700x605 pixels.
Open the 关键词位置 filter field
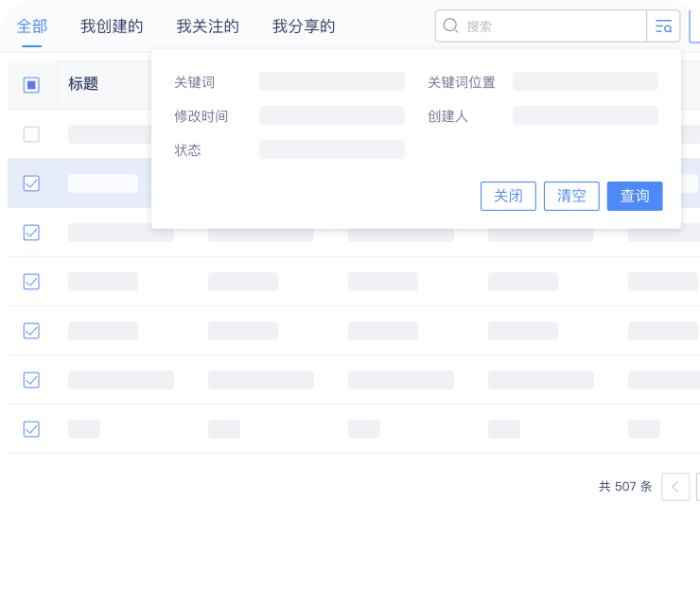tap(586, 81)
